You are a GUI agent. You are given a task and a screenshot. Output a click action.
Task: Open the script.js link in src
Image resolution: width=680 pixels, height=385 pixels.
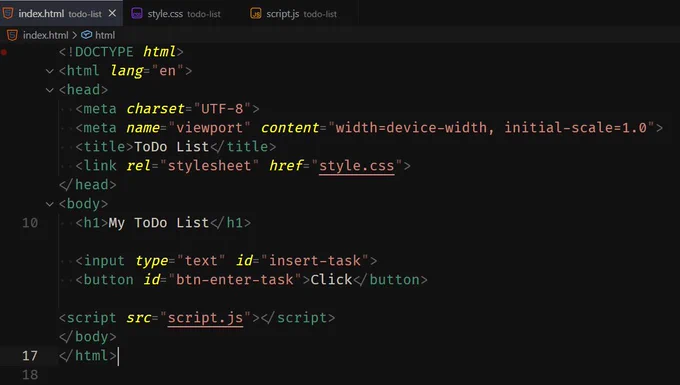(205, 318)
